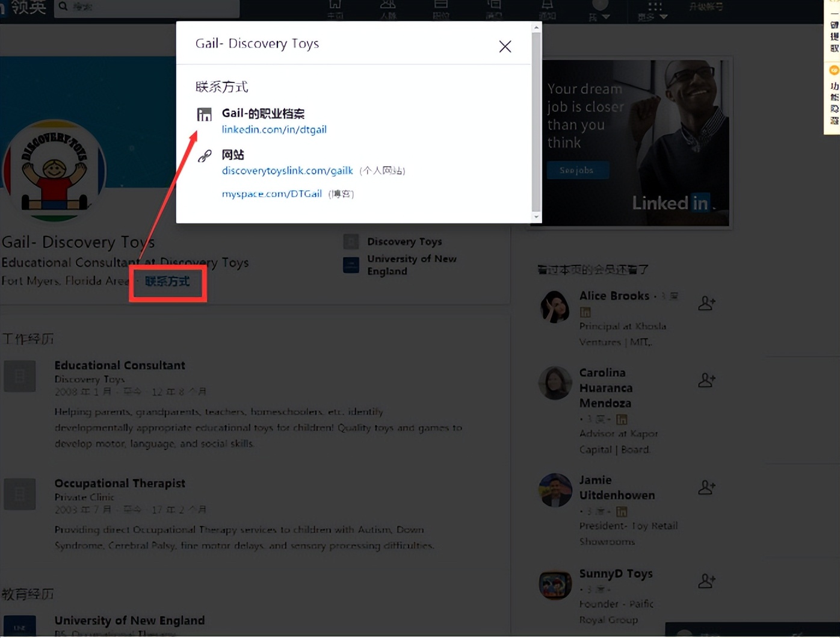The height and width of the screenshot is (638, 840).
Task: Open the discoverytoyslink.com/gailk website link
Action: pyautogui.click(x=288, y=170)
